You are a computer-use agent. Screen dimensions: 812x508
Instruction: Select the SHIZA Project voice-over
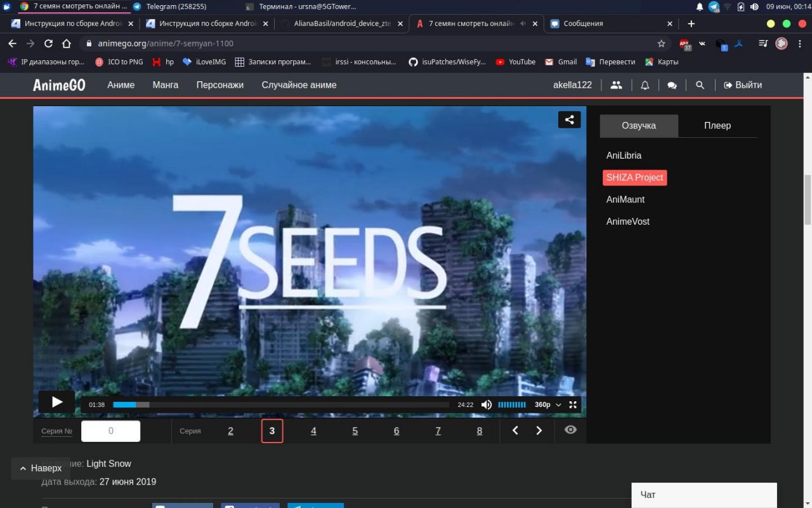pos(634,178)
